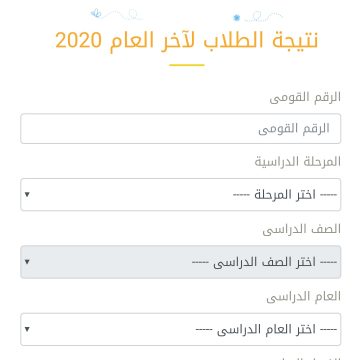Image resolution: width=360 pixels, height=360 pixels.
Task: Click the الرقم القومى label above the input
Action: (305, 97)
